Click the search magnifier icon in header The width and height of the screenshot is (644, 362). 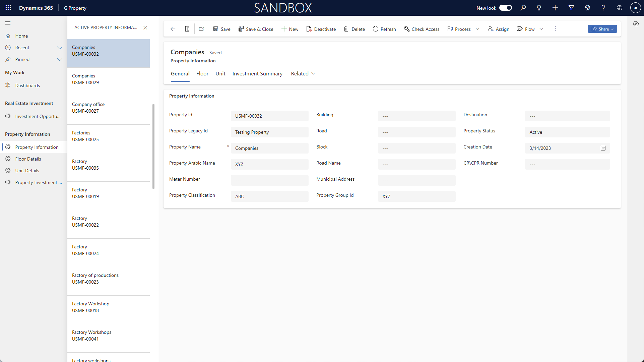(523, 8)
